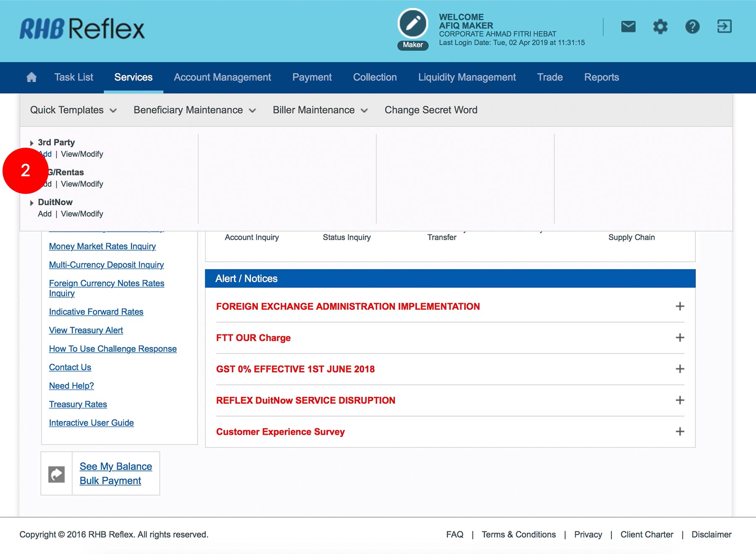756x554 pixels.
Task: Click the logout icon in header
Action: [x=724, y=27]
